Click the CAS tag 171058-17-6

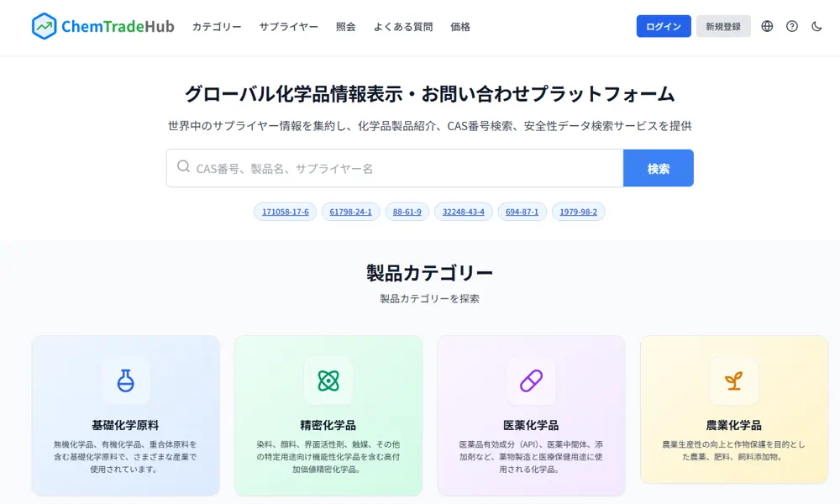coord(286,212)
